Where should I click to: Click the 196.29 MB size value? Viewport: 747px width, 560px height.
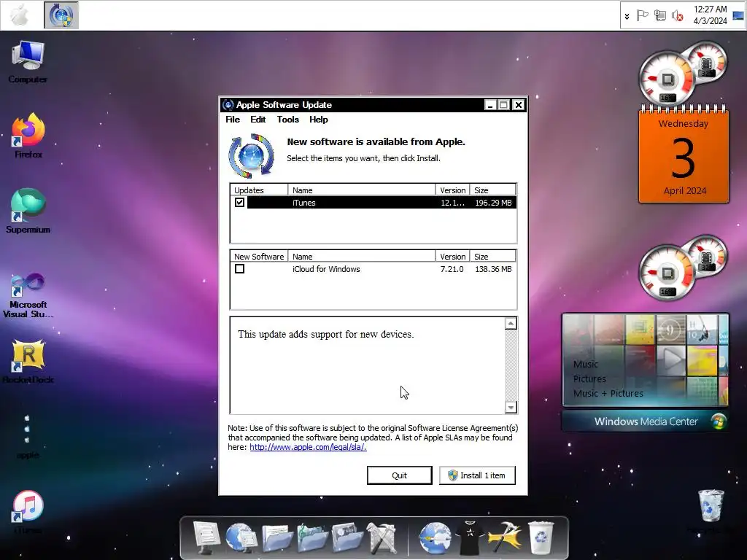pos(493,203)
